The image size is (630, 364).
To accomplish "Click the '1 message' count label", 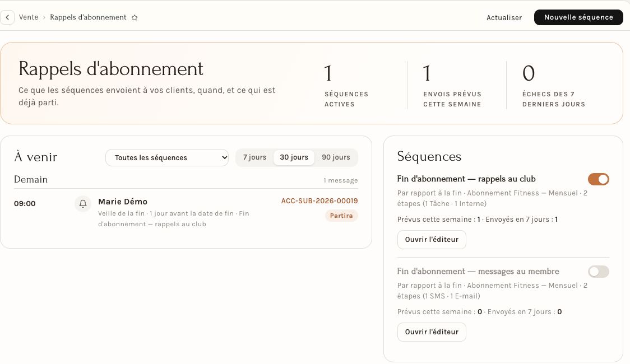I will coord(340,180).
